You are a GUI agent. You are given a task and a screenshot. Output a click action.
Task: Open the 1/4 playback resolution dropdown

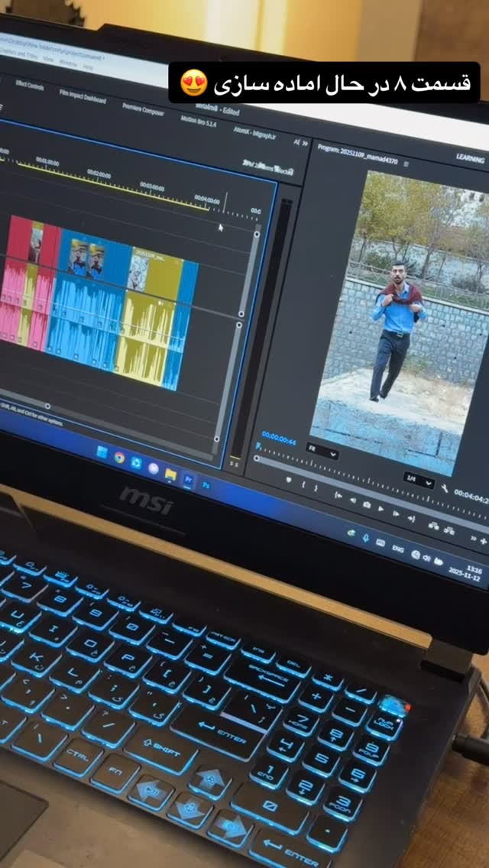(x=419, y=479)
